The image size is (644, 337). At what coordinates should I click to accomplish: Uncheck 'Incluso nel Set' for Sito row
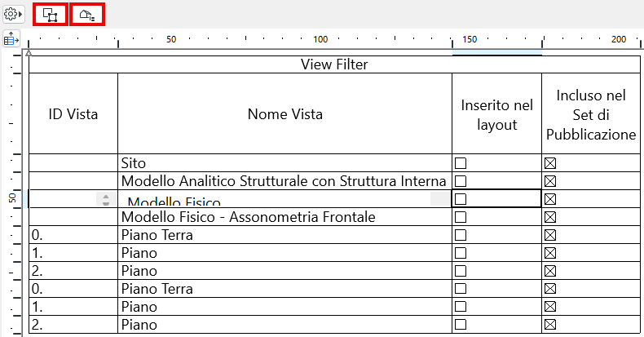pyautogui.click(x=550, y=163)
